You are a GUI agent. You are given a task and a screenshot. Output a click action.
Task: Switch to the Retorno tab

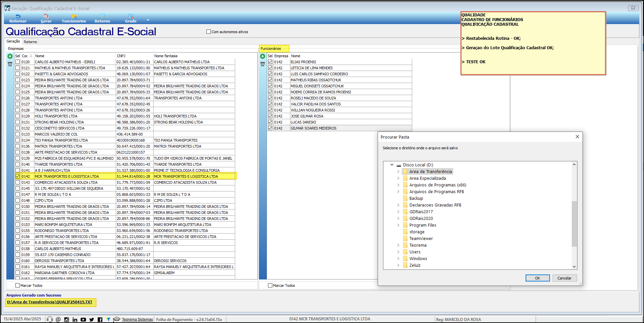(x=30, y=42)
